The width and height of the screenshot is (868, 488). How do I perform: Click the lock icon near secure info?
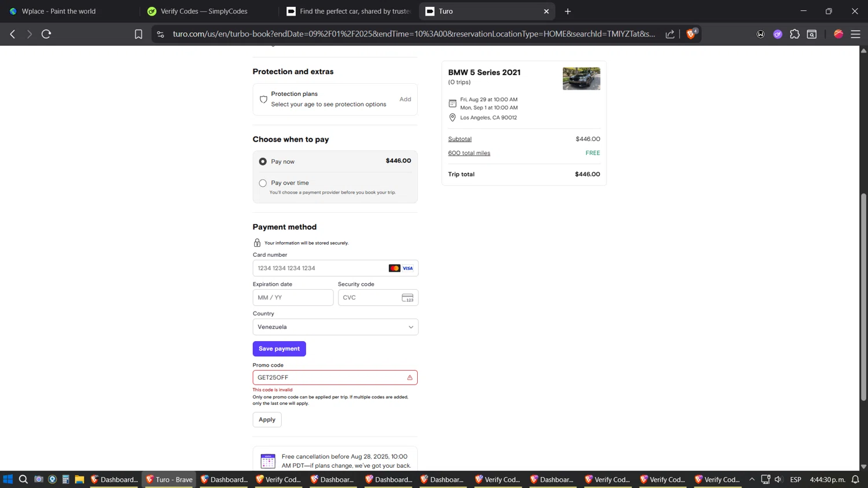[258, 243]
